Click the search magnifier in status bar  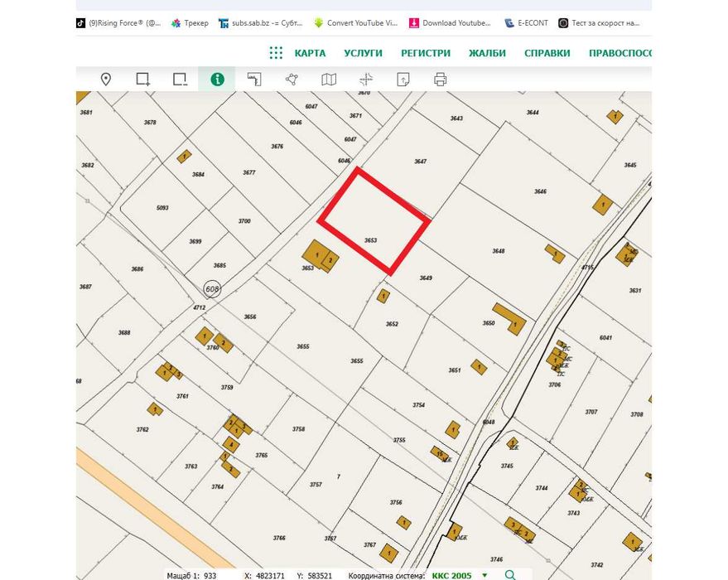(510, 575)
